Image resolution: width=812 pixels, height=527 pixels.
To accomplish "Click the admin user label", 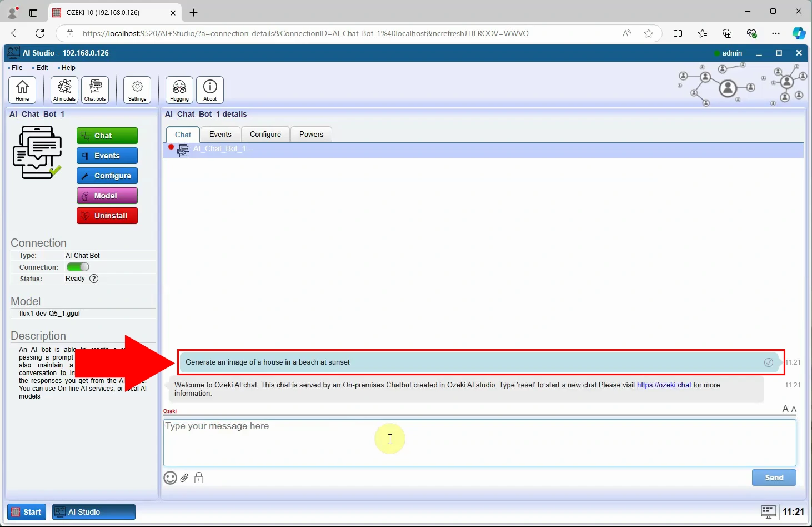I will [x=732, y=53].
